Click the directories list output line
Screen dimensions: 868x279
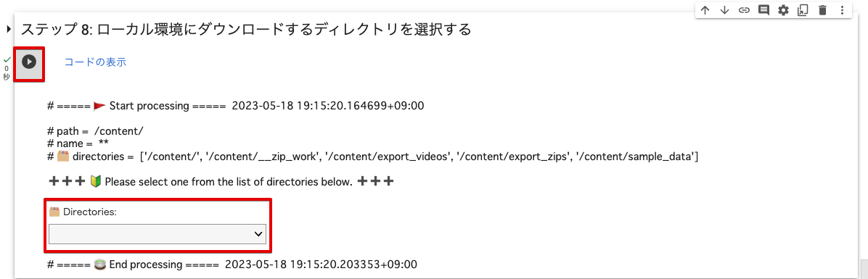click(372, 157)
